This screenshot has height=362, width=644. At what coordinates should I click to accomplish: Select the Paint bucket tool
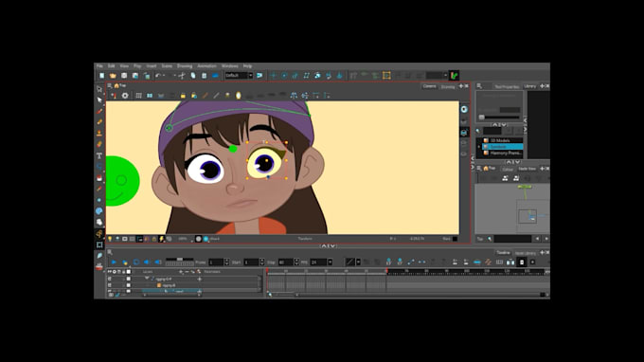tap(99, 178)
